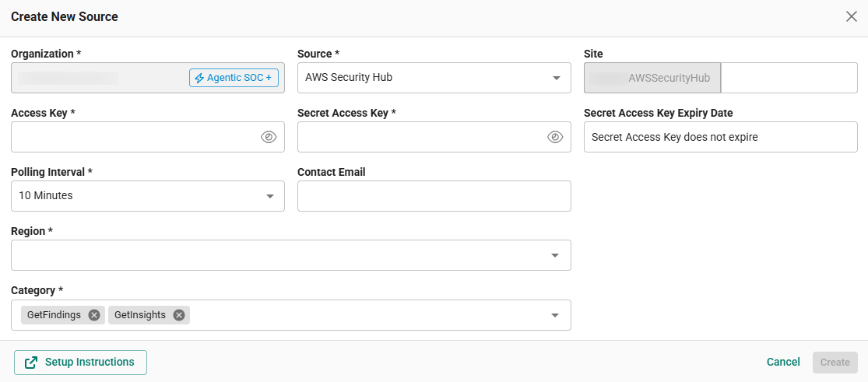Image resolution: width=868 pixels, height=382 pixels.
Task: Close the Create New Source dialog
Action: click(x=852, y=16)
